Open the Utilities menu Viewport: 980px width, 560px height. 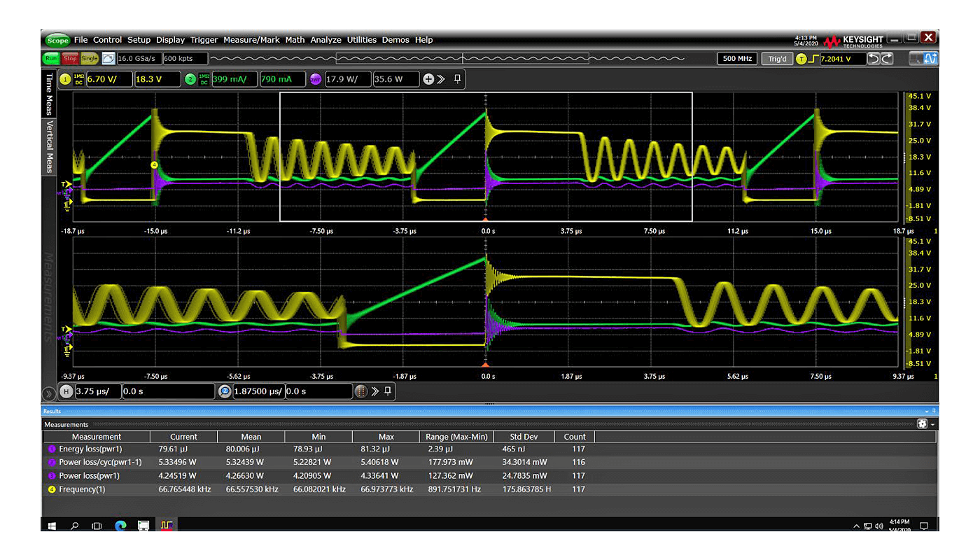(362, 40)
